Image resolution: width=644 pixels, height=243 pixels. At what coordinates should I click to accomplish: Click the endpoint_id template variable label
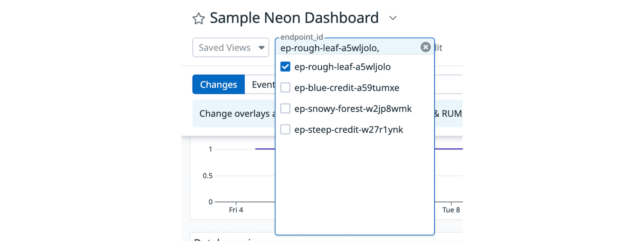point(301,37)
